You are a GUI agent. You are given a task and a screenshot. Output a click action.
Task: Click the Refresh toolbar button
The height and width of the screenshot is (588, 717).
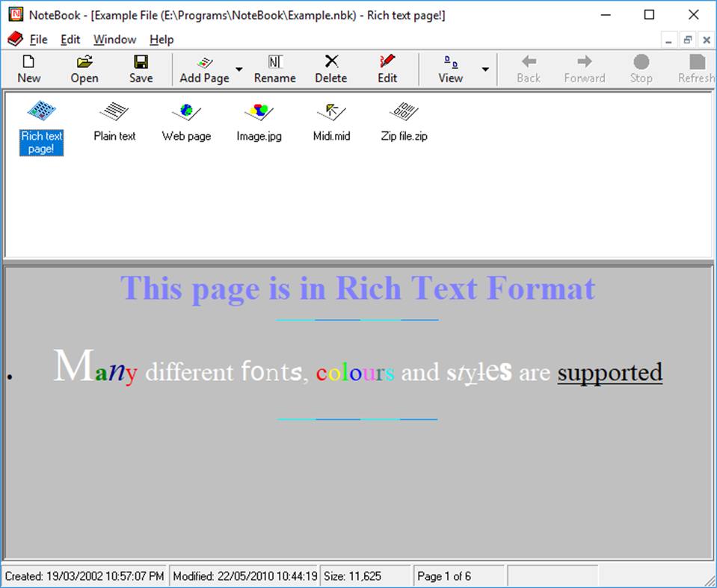pos(696,69)
